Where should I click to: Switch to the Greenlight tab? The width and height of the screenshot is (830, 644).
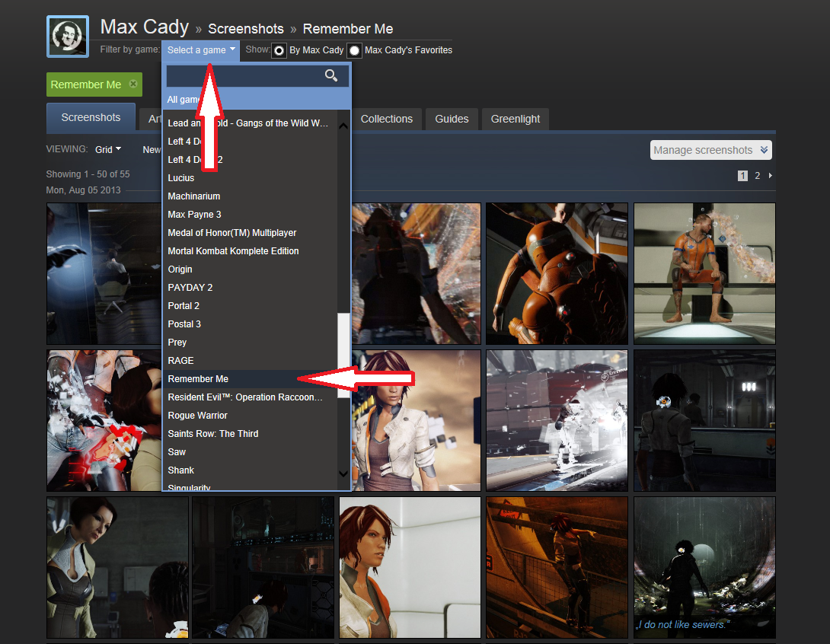click(515, 119)
